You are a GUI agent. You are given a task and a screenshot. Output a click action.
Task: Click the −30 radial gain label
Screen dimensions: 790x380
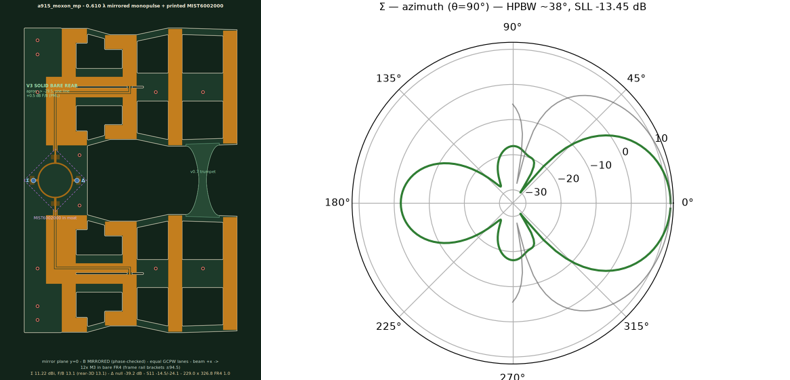(536, 193)
